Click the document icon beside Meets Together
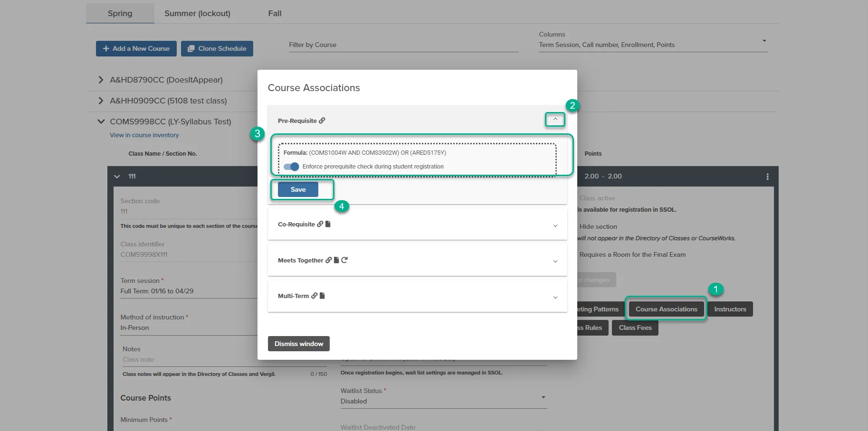Image resolution: width=868 pixels, height=431 pixels. (x=336, y=260)
